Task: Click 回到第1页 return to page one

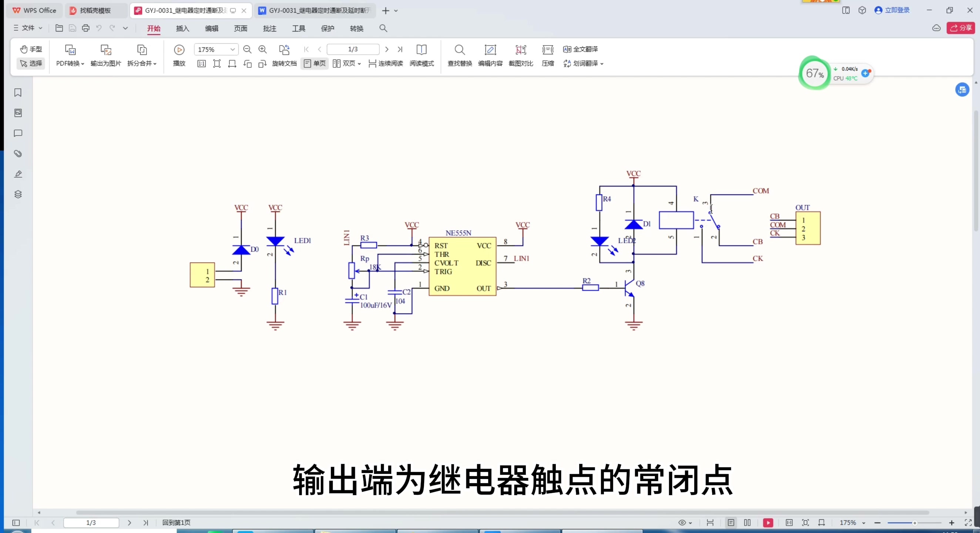Action: [x=177, y=522]
